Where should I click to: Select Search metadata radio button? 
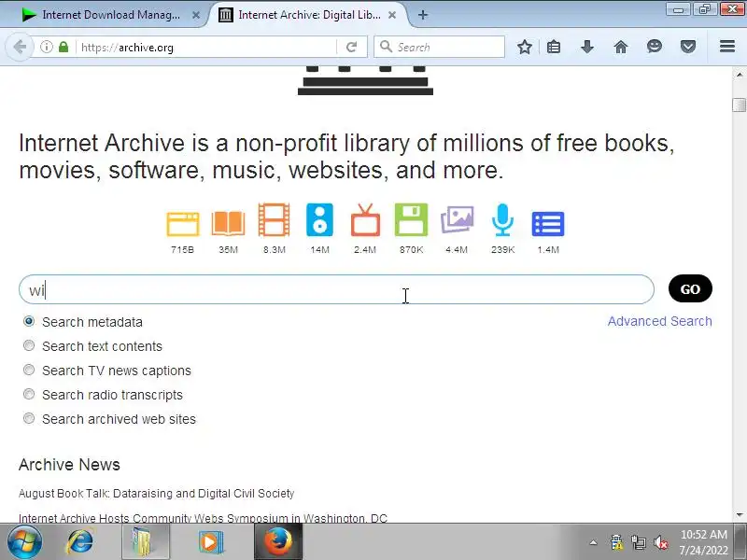[x=29, y=321]
